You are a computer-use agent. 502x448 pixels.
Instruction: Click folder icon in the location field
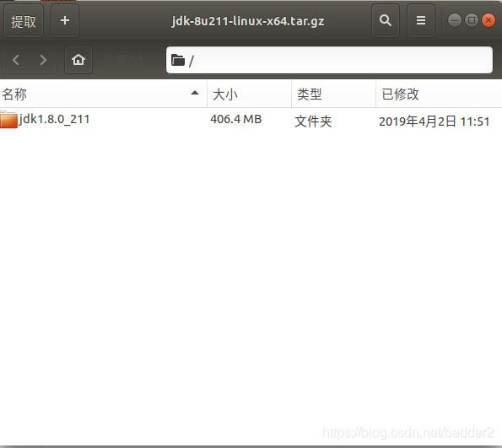pyautogui.click(x=178, y=60)
